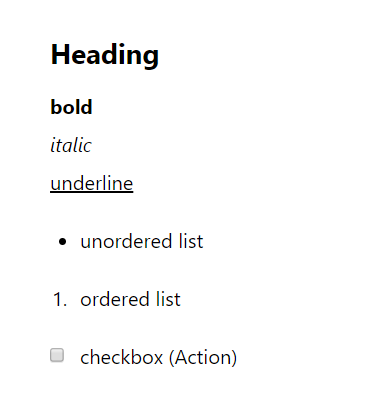384x416 pixels.
Task: Click the bullet point marker
Action: pos(62,242)
